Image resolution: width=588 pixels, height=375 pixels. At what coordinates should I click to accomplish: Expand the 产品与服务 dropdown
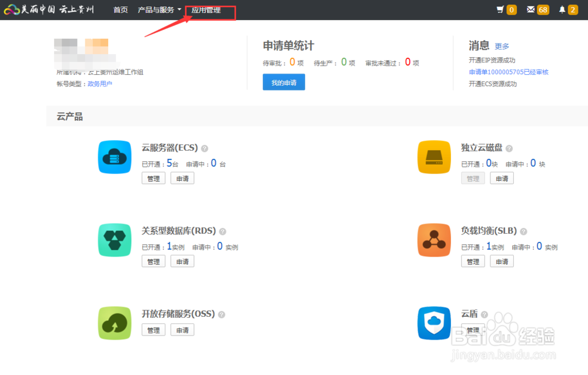coord(156,9)
